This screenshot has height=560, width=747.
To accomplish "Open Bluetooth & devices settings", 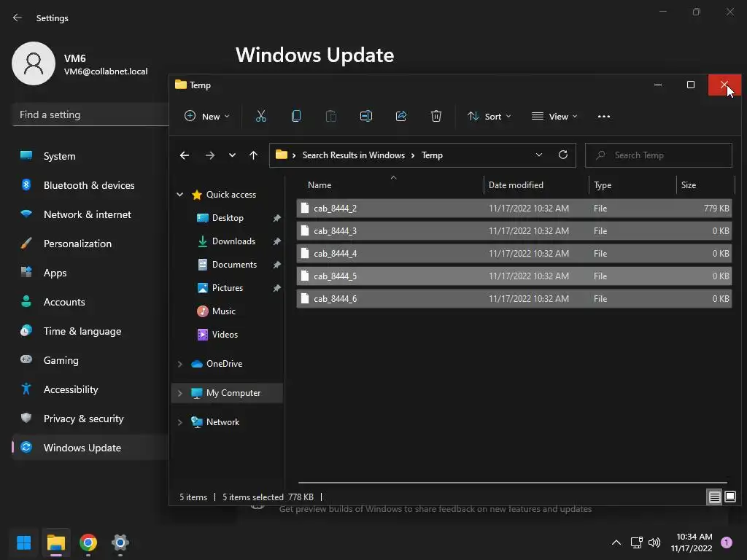I will pos(90,185).
